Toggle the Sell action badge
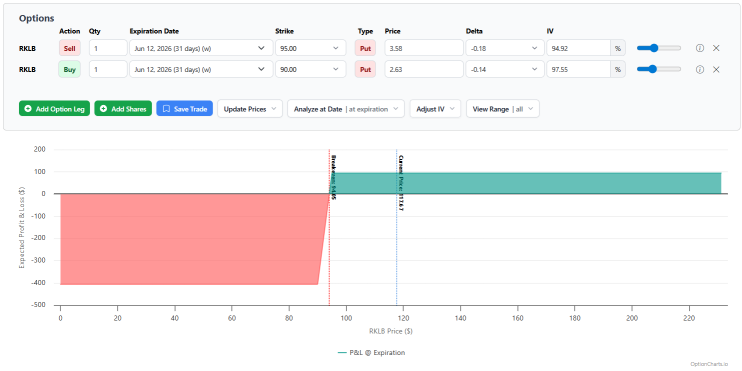 [x=70, y=48]
